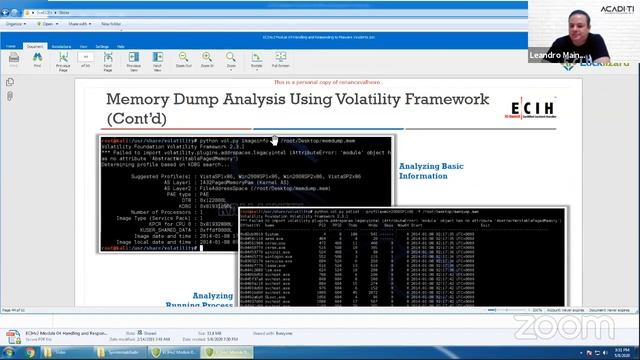Click the 'Account never expires' status text
The height and width of the screenshot is (360, 640).
(x=565, y=310)
